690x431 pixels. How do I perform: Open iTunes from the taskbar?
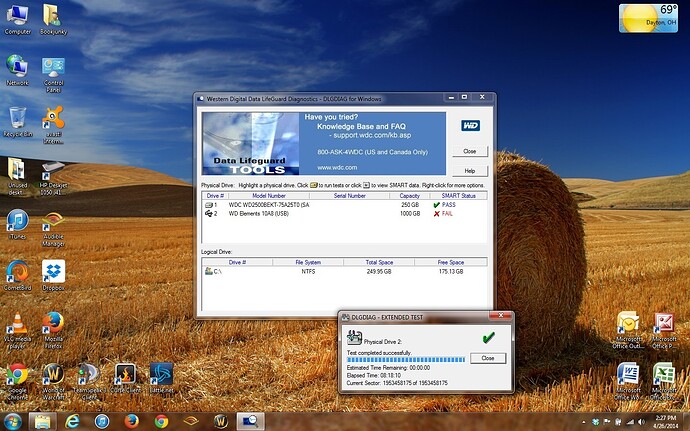pos(102,422)
